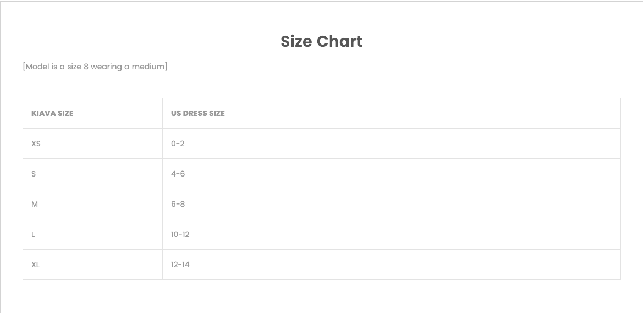Select the XL size cell

pos(35,265)
